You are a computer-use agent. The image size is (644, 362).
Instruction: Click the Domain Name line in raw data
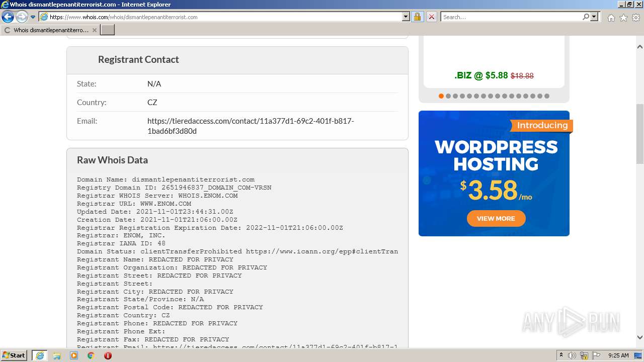(x=166, y=179)
